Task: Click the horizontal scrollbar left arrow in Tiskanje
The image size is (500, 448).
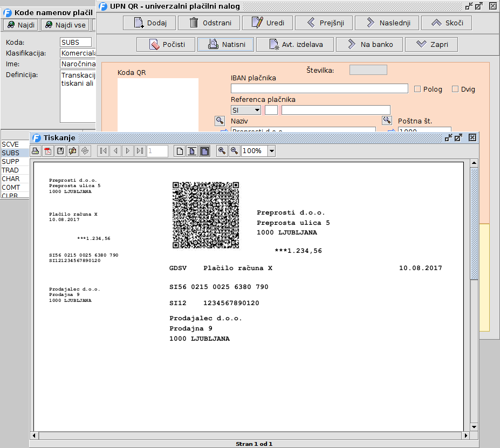Action: pyautogui.click(x=34, y=435)
